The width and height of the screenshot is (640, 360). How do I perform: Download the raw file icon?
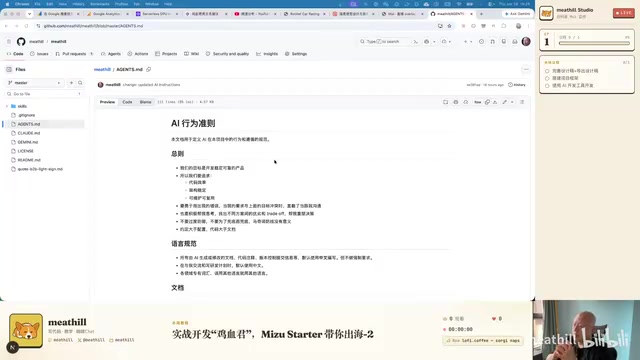pyautogui.click(x=495, y=102)
